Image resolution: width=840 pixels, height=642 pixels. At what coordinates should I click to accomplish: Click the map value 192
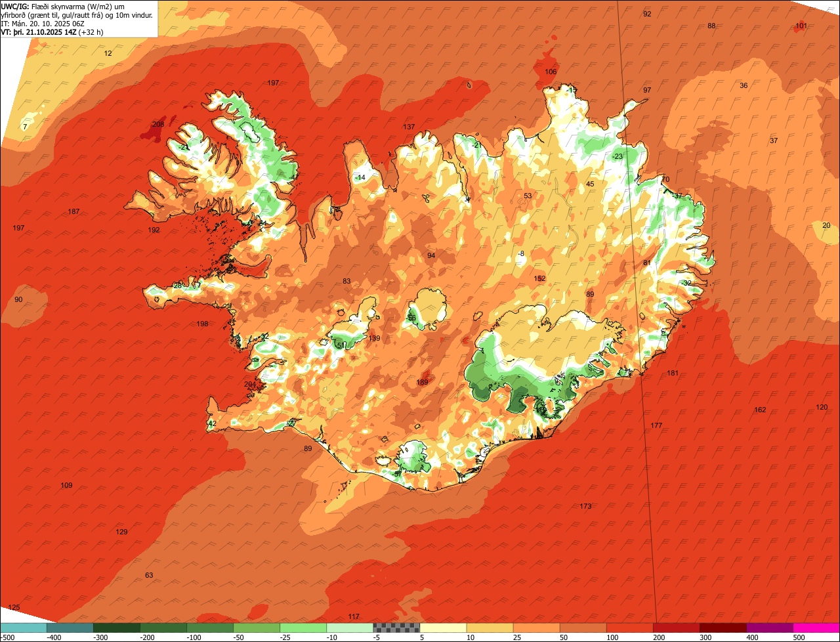pyautogui.click(x=154, y=230)
